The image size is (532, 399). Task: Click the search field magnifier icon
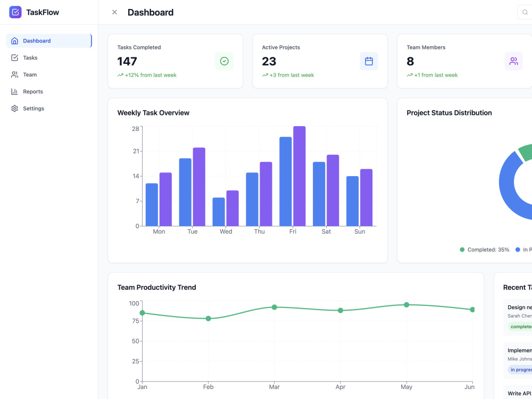[x=525, y=12]
